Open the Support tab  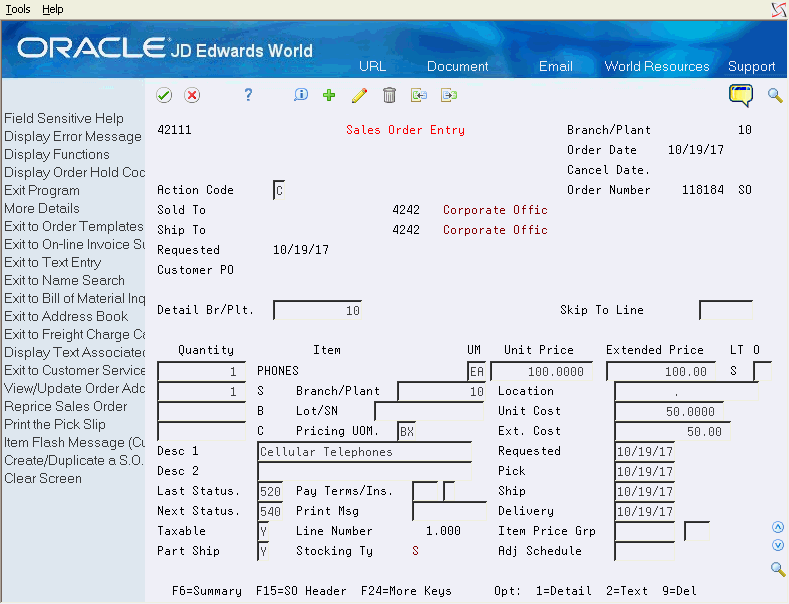[751, 66]
